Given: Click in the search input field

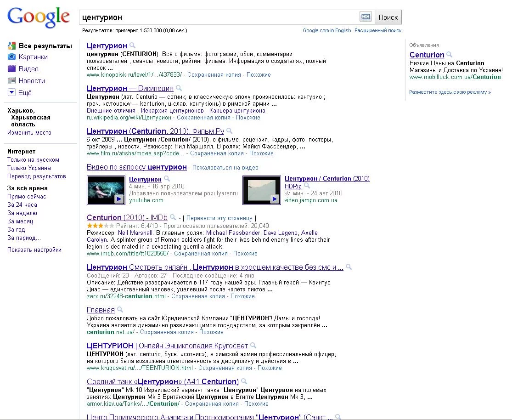Looking at the screenshot, I should 219,17.
